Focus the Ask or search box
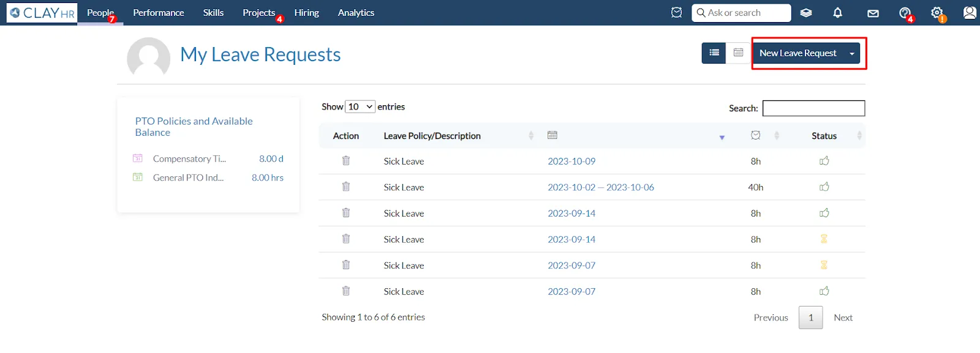Image resolution: width=980 pixels, height=353 pixels. tap(741, 13)
